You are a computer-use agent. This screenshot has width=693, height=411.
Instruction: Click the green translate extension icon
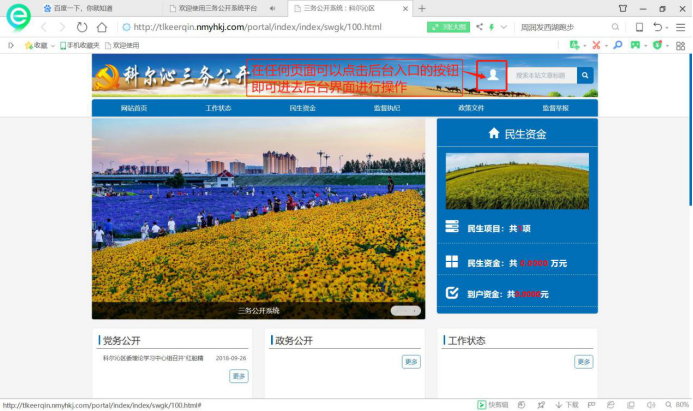(x=574, y=45)
